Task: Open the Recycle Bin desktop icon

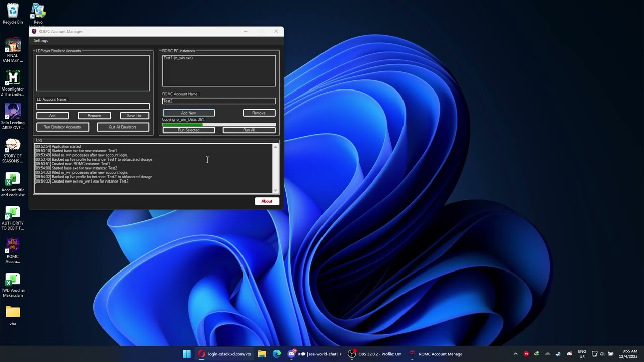Action: tap(13, 14)
